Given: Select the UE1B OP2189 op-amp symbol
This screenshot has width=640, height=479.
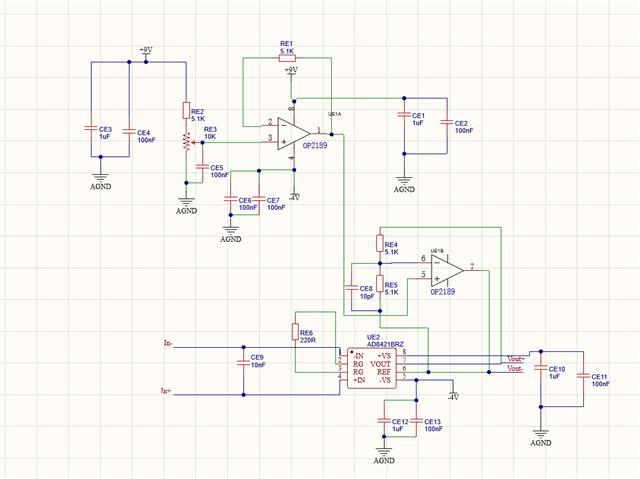Looking at the screenshot, I should click(x=447, y=270).
